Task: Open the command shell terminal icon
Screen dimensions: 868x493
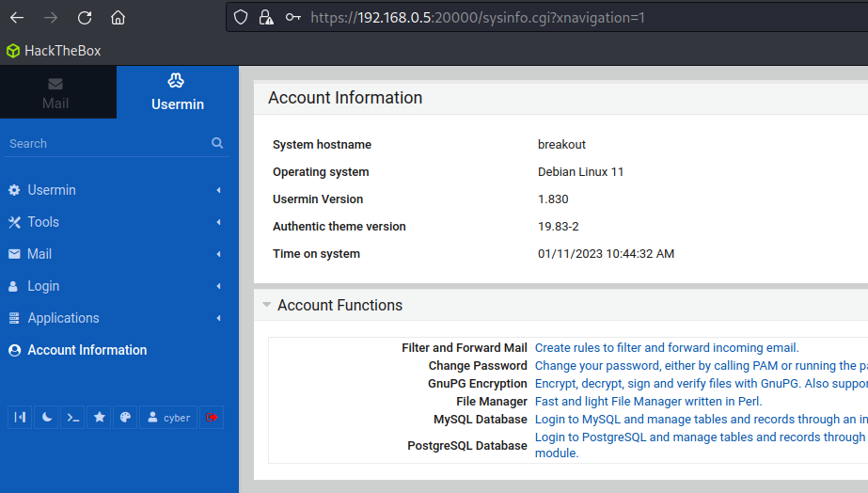Action: [73, 417]
